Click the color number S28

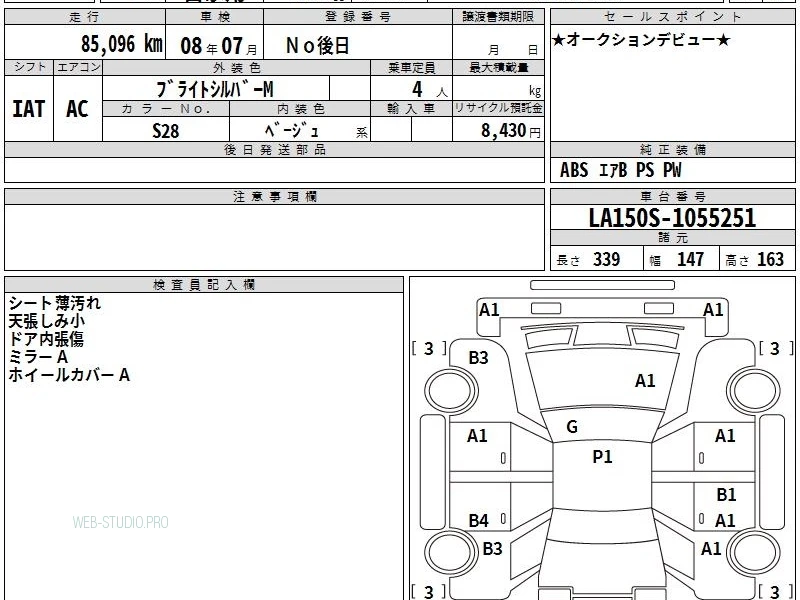tap(166, 131)
